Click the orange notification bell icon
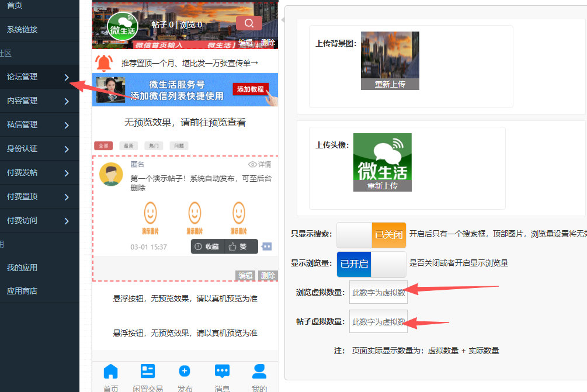 (104, 63)
